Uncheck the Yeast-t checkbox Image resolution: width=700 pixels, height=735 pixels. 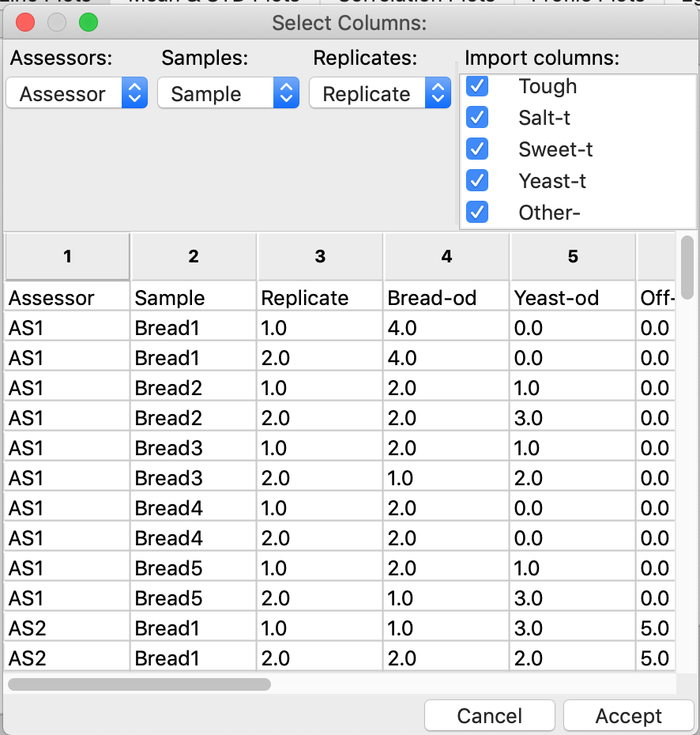[x=477, y=180]
